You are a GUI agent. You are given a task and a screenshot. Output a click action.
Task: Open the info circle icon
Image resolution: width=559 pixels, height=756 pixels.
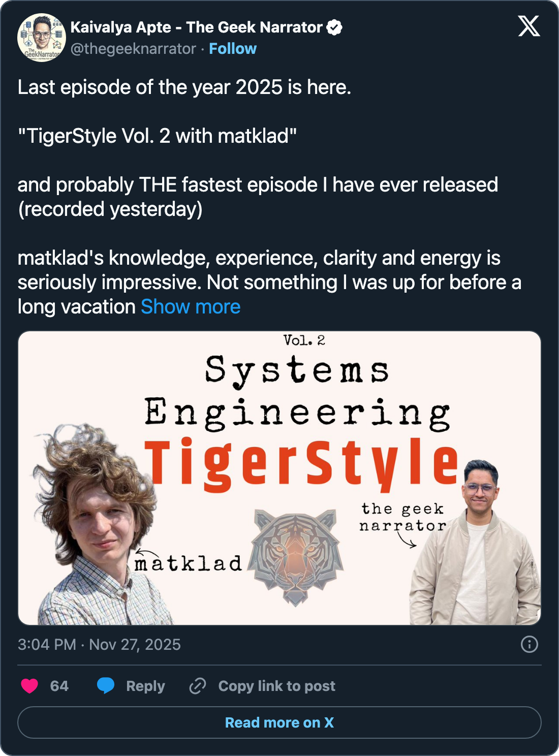coord(530,644)
